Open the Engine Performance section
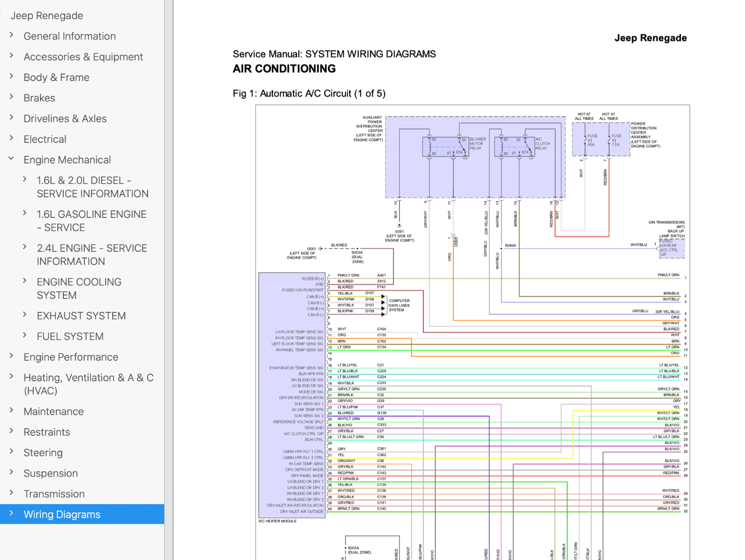Screen dimensions: 745x560 71,357
